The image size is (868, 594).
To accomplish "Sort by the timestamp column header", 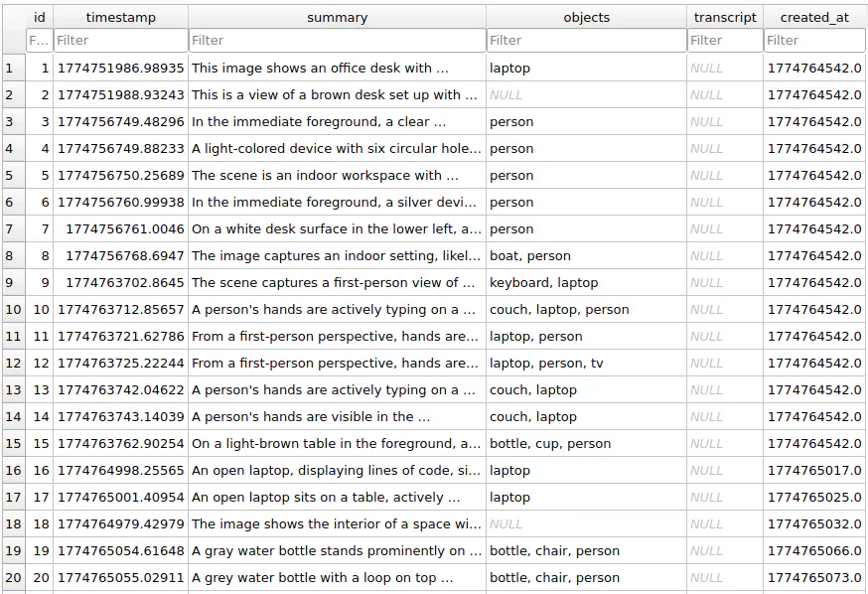I will pos(121,17).
